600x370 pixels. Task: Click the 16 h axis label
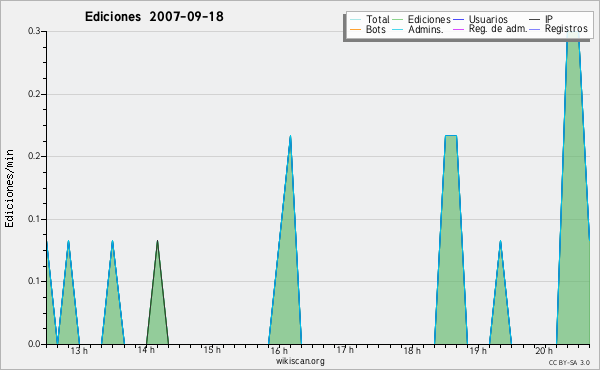[x=279, y=350]
